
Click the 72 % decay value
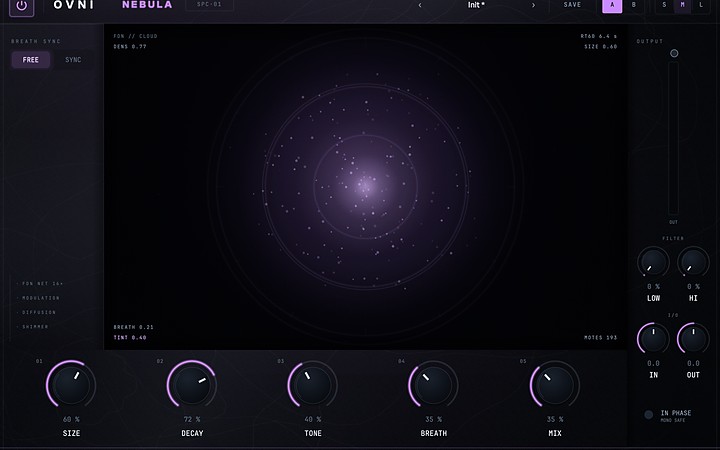point(192,419)
